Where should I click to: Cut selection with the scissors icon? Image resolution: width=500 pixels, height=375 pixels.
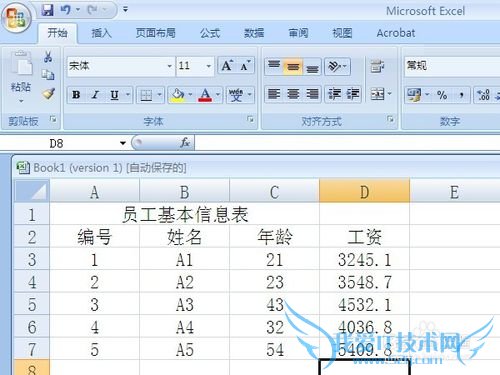tap(48, 57)
